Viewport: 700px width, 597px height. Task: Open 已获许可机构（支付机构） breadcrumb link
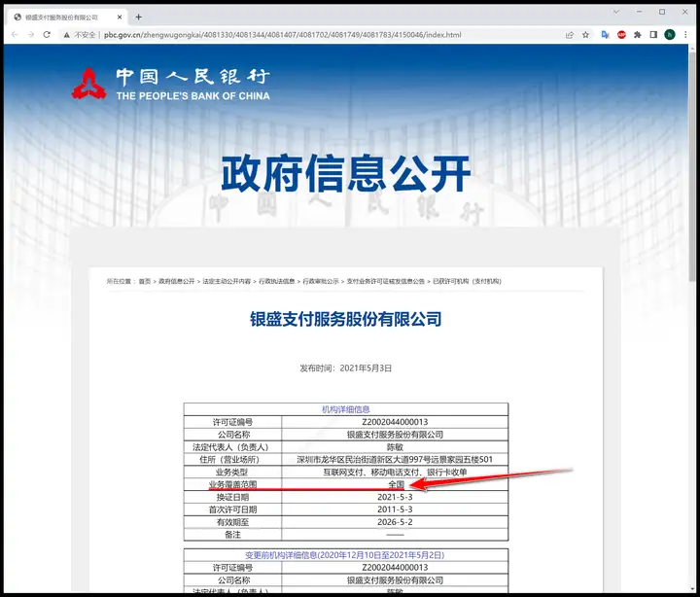click(467, 281)
